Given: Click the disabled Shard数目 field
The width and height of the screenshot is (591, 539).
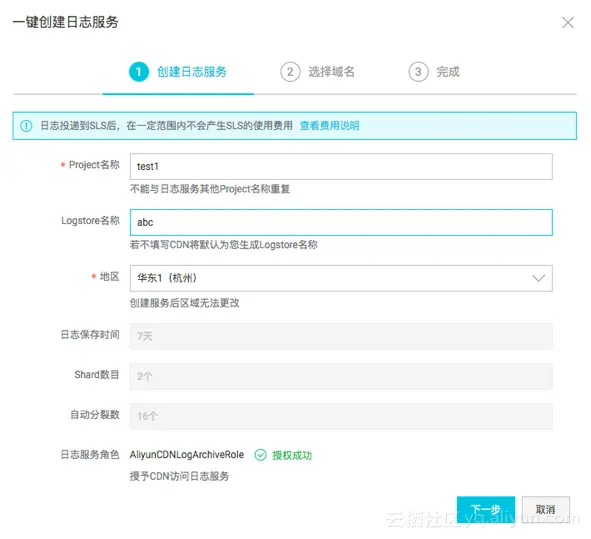Looking at the screenshot, I should (x=341, y=376).
